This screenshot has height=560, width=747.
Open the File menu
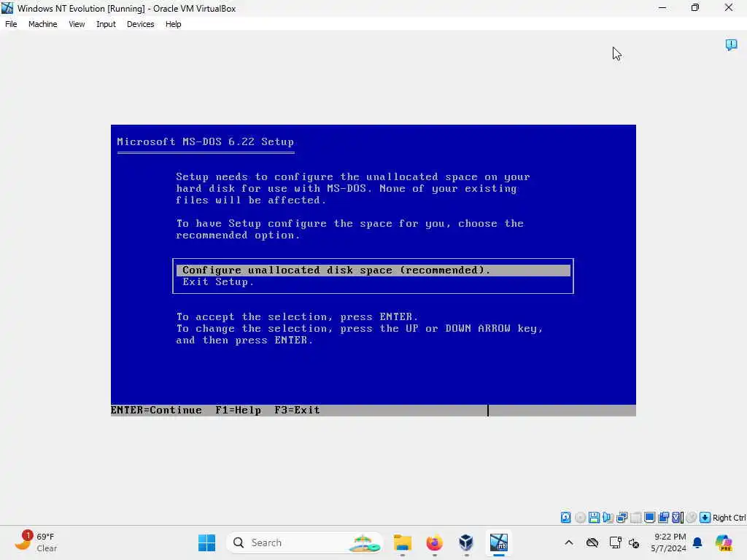tap(11, 24)
